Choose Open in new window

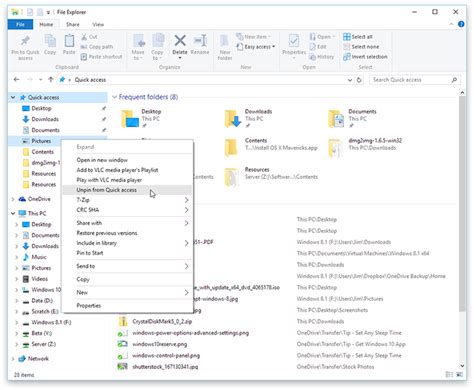(127, 160)
